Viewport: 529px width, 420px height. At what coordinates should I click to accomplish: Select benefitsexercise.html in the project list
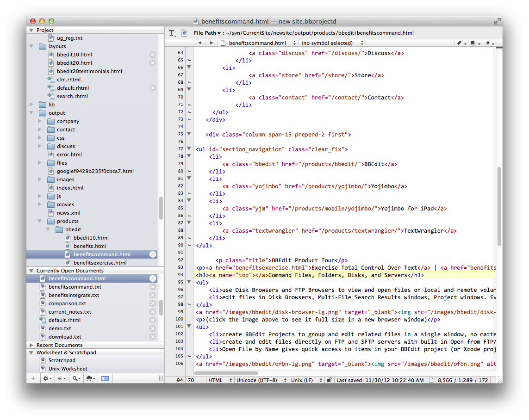pos(100,263)
